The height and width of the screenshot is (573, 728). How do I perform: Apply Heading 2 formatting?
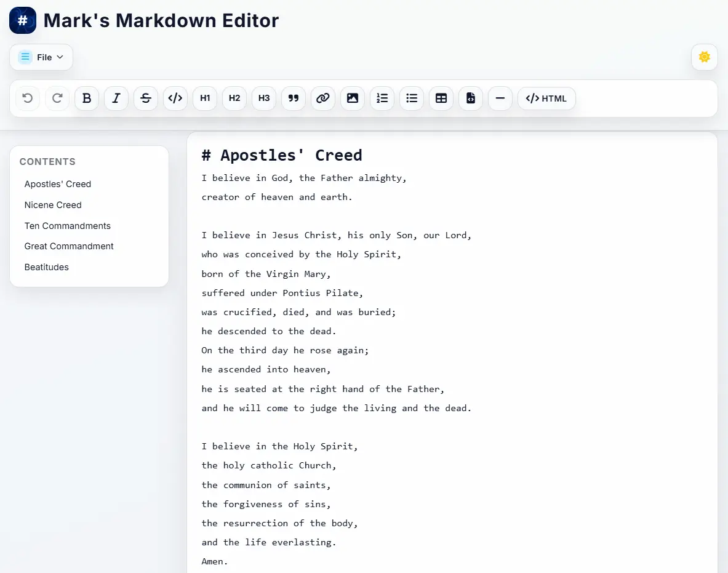(x=234, y=98)
